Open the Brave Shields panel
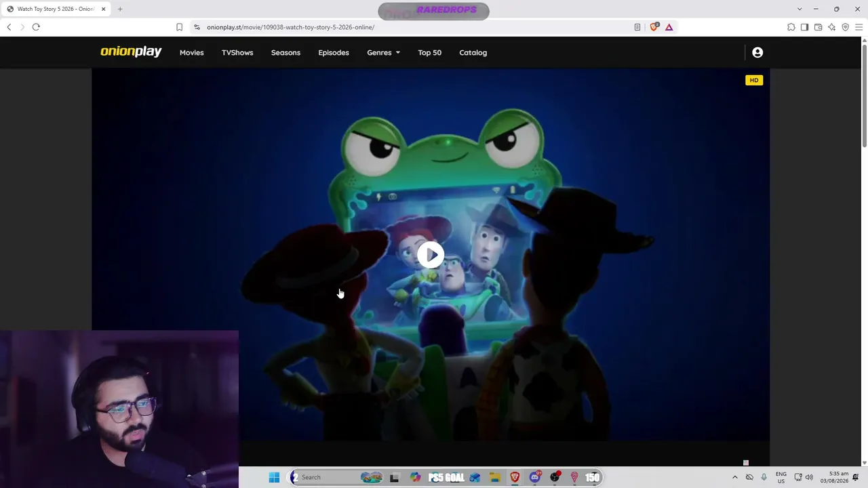The height and width of the screenshot is (488, 868). (x=654, y=27)
